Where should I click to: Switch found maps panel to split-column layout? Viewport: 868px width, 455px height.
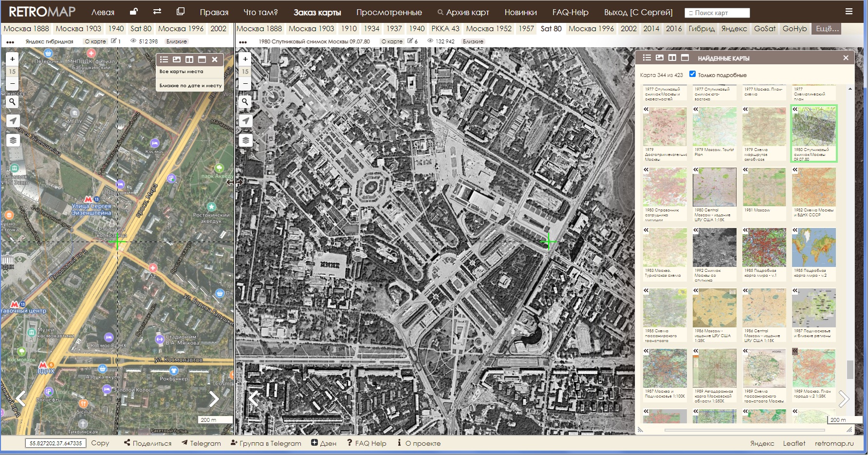(x=672, y=58)
